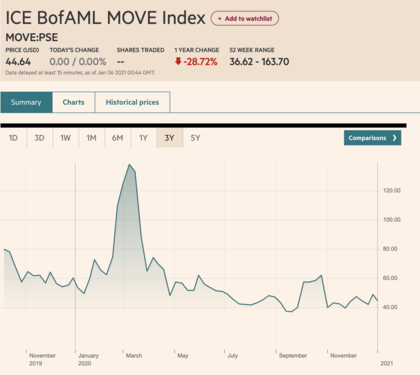This screenshot has height=375, width=420.
Task: Click the TODAY'S CHANGE label
Action: (74, 50)
